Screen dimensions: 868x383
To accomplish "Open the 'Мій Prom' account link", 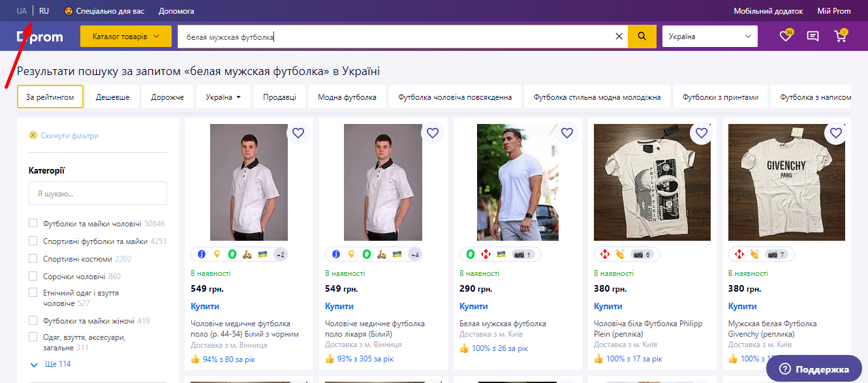I will pyautogui.click(x=834, y=11).
